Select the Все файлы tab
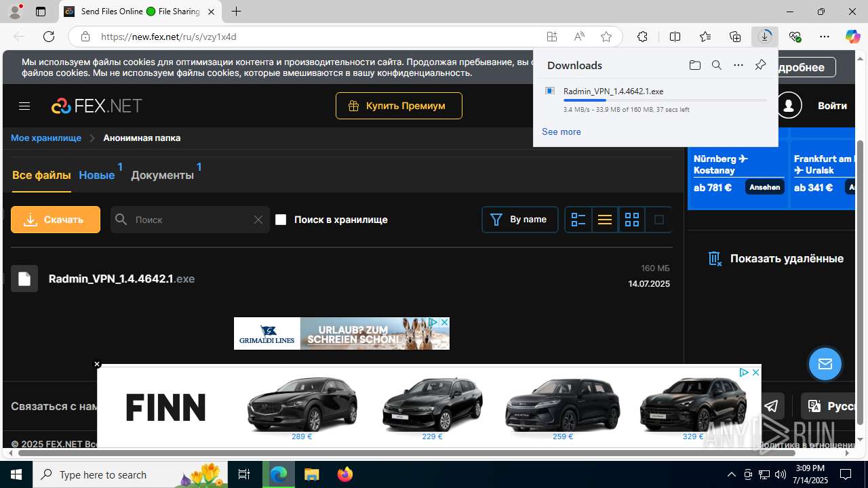This screenshot has width=868, height=488. click(x=41, y=175)
